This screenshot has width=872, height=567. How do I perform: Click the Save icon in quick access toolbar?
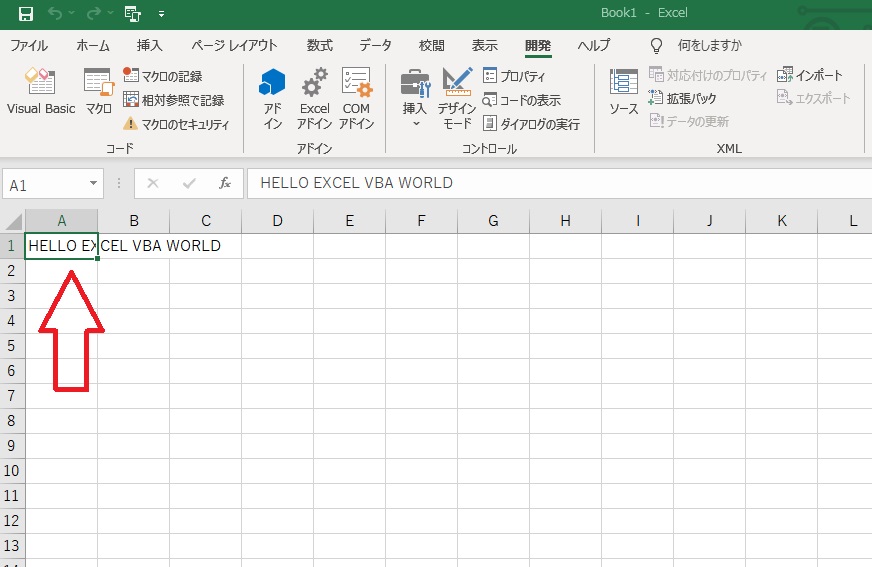pyautogui.click(x=26, y=13)
